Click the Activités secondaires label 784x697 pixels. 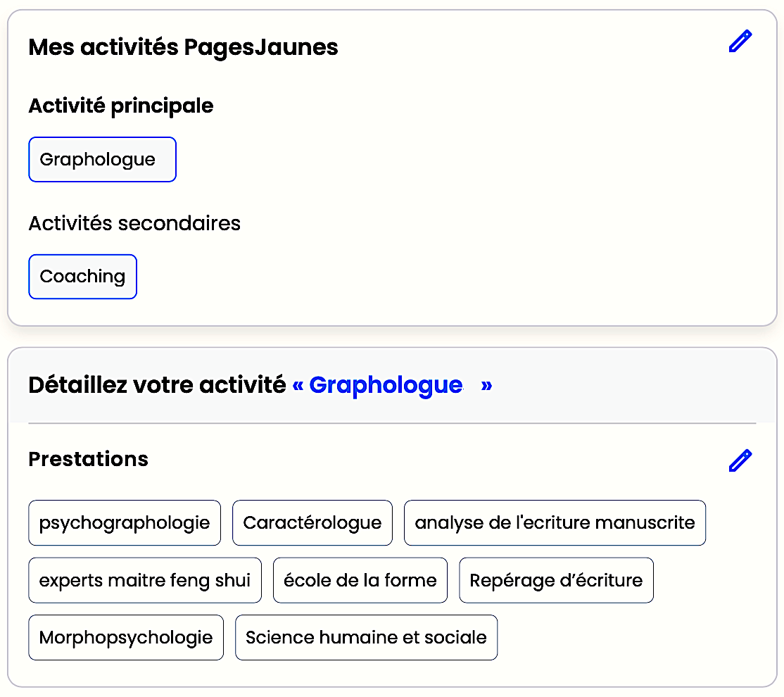click(134, 223)
